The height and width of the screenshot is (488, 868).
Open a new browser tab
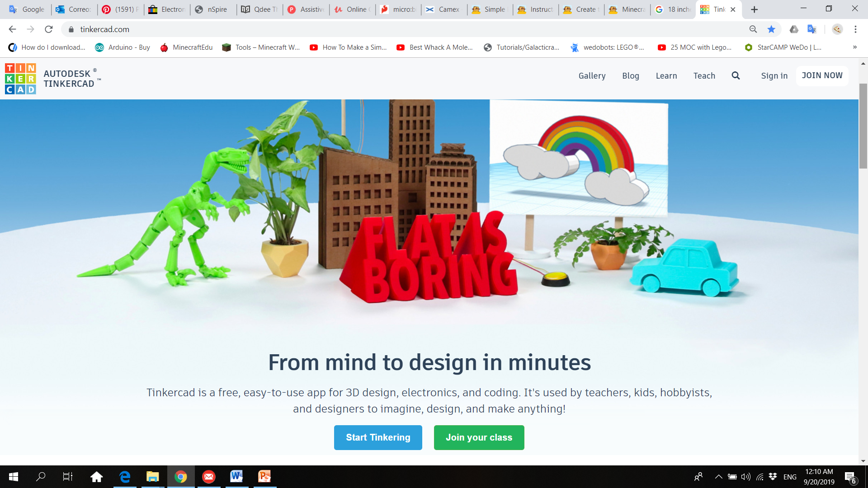[754, 9]
